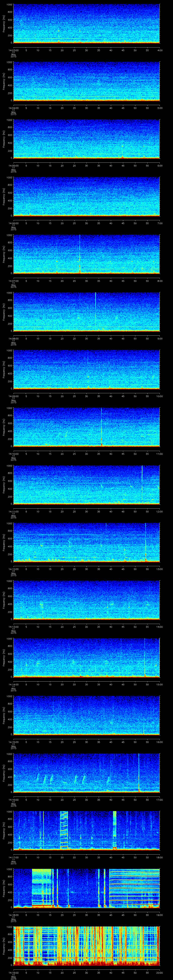Click the '20:00' end-of-axis label
The image size is (173, 980).
(159, 972)
